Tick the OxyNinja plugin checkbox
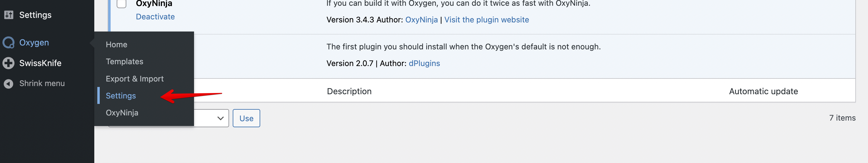The width and height of the screenshot is (868, 163). click(x=121, y=4)
